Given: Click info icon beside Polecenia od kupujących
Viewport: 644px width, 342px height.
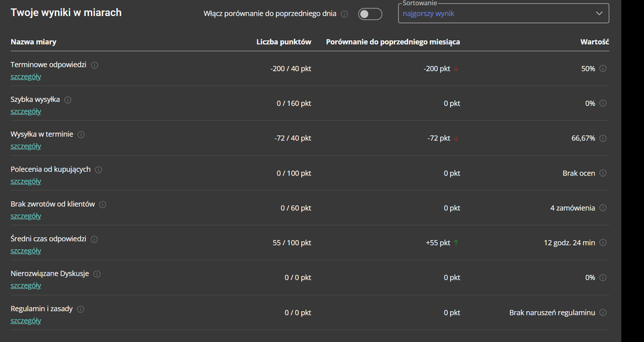Looking at the screenshot, I should 98,170.
